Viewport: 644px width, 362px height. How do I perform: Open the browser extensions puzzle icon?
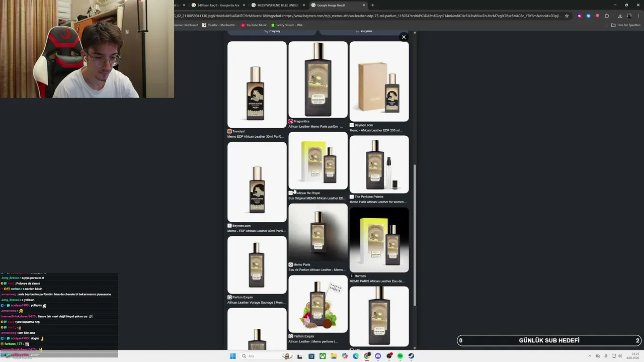pos(606,16)
